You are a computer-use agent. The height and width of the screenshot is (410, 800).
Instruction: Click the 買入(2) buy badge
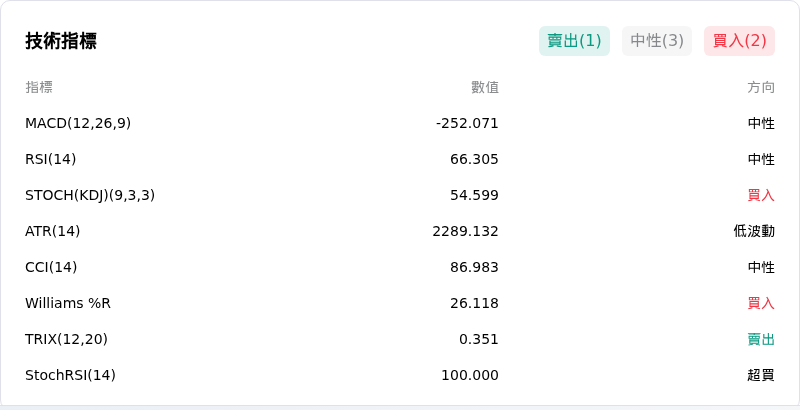click(x=739, y=41)
